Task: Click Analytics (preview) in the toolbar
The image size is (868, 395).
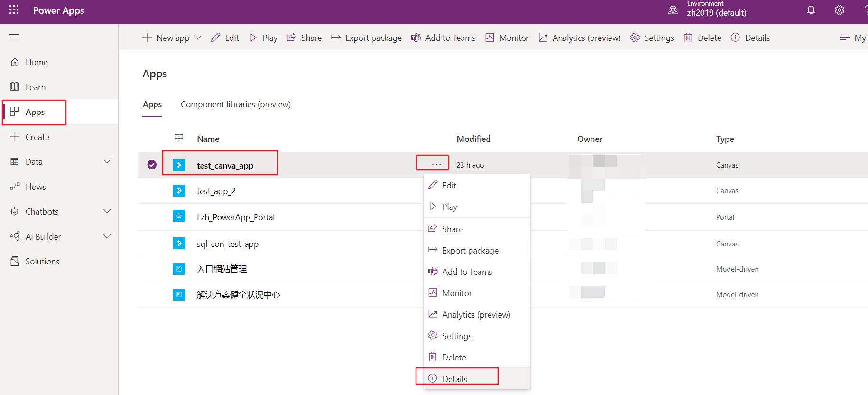Action: 580,38
